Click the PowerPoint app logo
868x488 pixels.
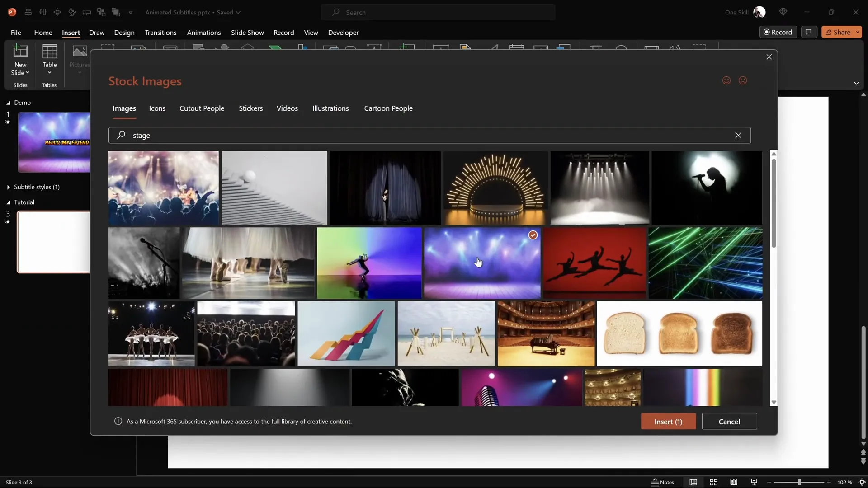point(12,12)
